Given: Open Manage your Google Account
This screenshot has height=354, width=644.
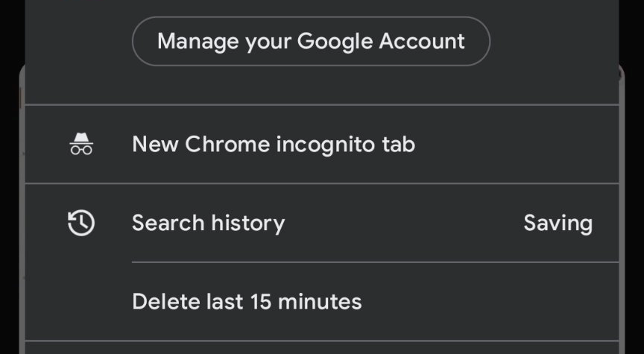Looking at the screenshot, I should (311, 41).
